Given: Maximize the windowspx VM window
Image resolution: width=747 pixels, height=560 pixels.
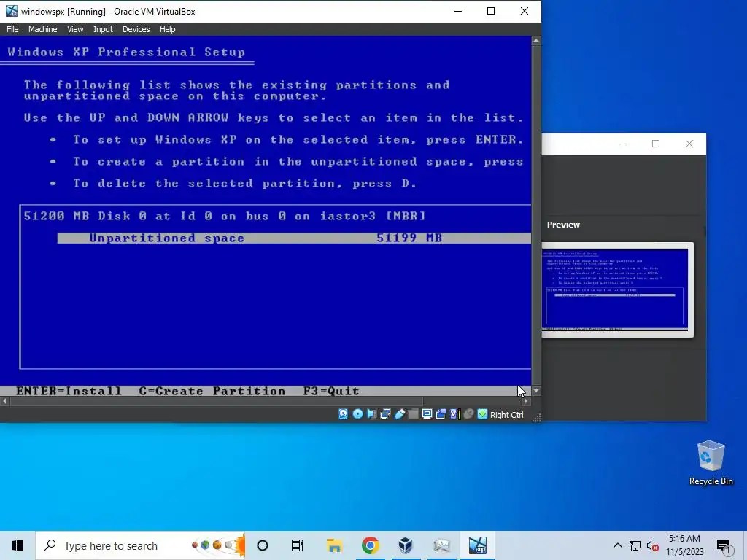Looking at the screenshot, I should click(x=491, y=11).
